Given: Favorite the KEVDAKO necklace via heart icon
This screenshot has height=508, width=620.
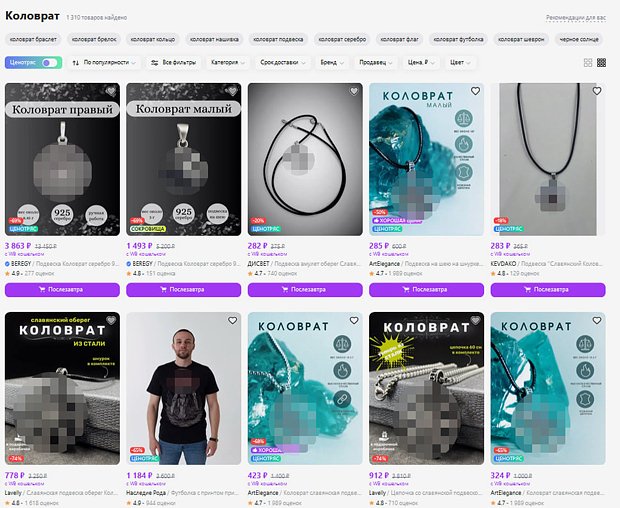Looking at the screenshot, I should pyautogui.click(x=597, y=91).
